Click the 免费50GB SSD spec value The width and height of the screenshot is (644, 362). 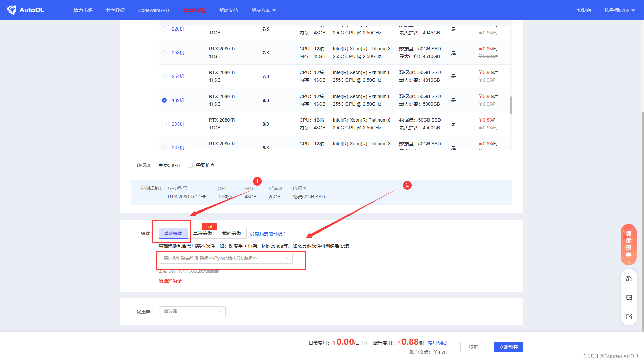coord(309,197)
